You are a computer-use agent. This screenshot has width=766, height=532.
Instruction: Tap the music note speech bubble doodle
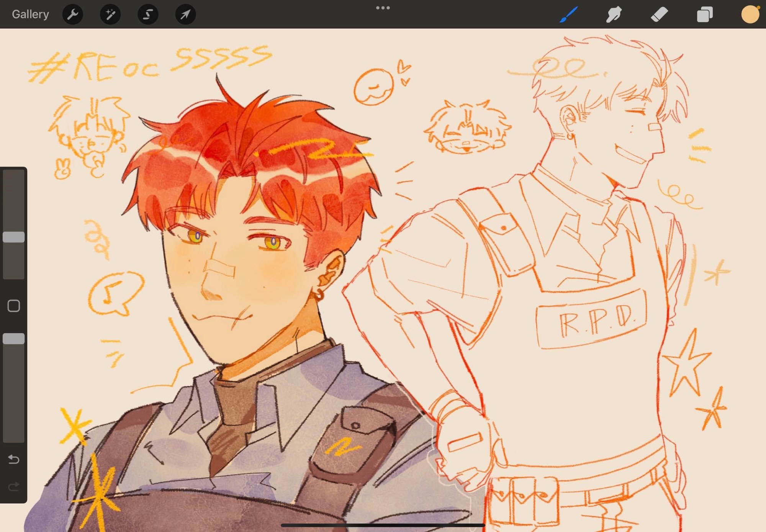click(114, 293)
